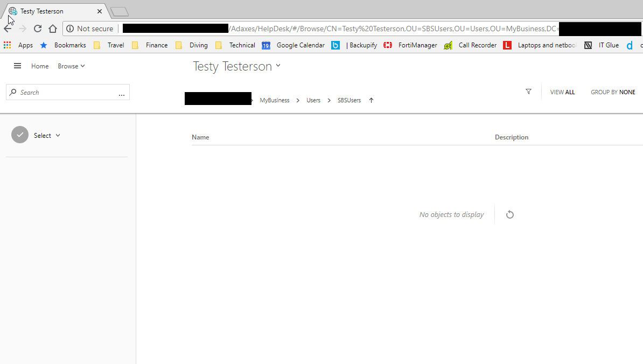Screen dimensions: 643x364
Task: Open a new browser tab
Action: [120, 11]
